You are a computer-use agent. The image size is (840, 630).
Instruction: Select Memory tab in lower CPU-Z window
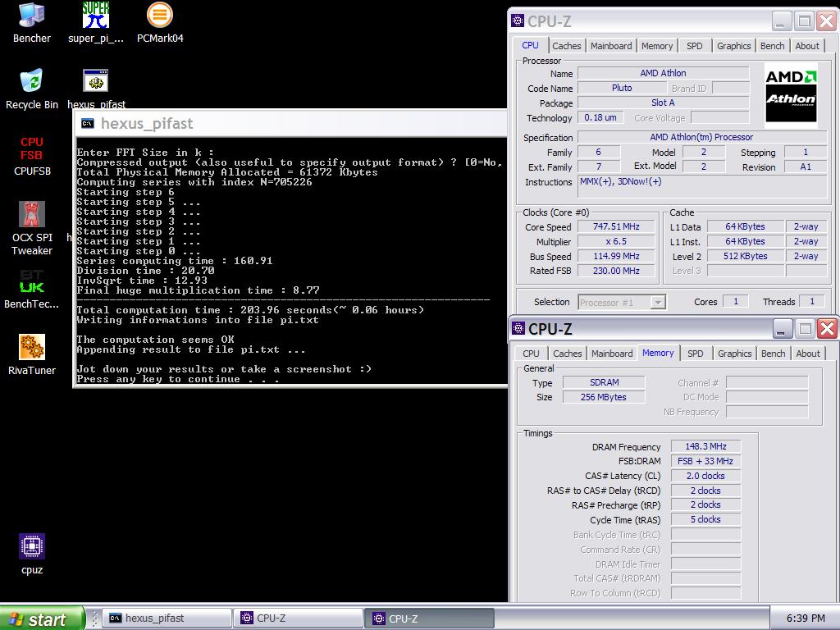point(658,353)
